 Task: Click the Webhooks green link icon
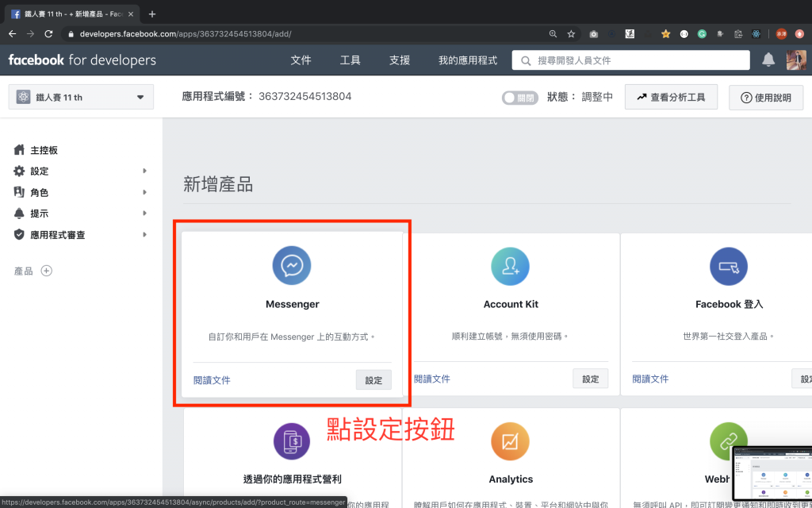pos(729,441)
